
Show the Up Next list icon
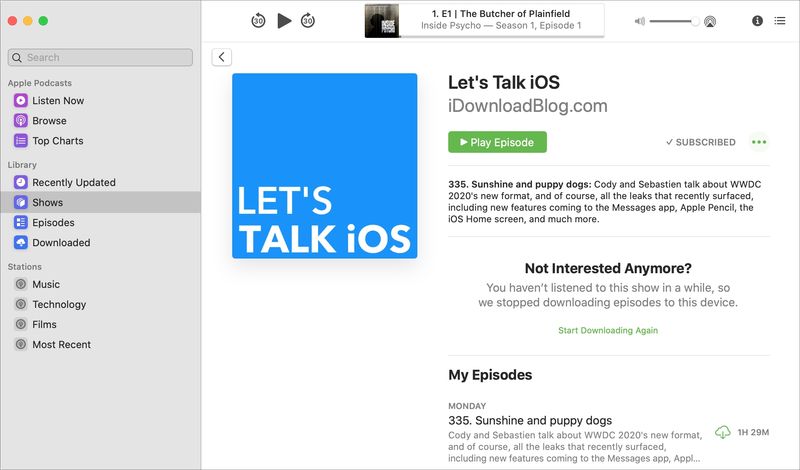click(780, 21)
